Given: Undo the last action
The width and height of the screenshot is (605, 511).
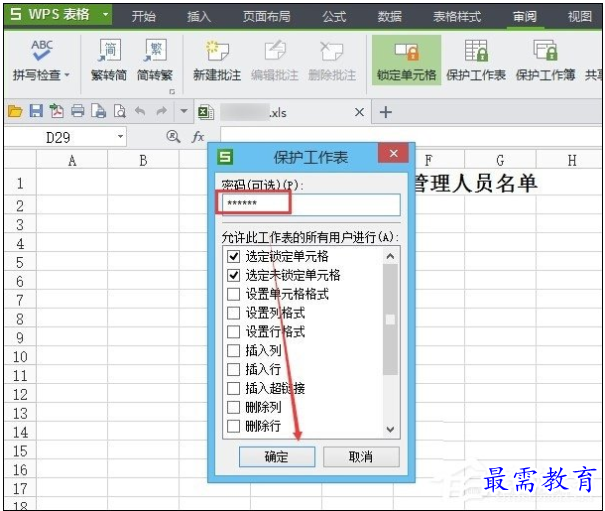Looking at the screenshot, I should pos(140,112).
